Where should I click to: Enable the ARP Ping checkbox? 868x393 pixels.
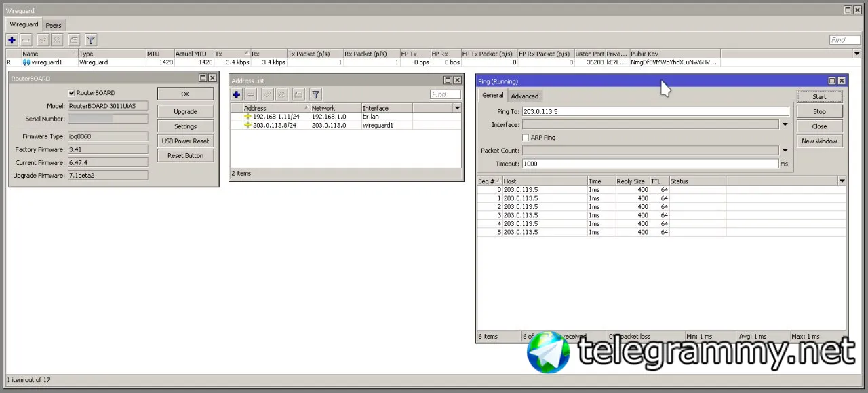tap(526, 138)
